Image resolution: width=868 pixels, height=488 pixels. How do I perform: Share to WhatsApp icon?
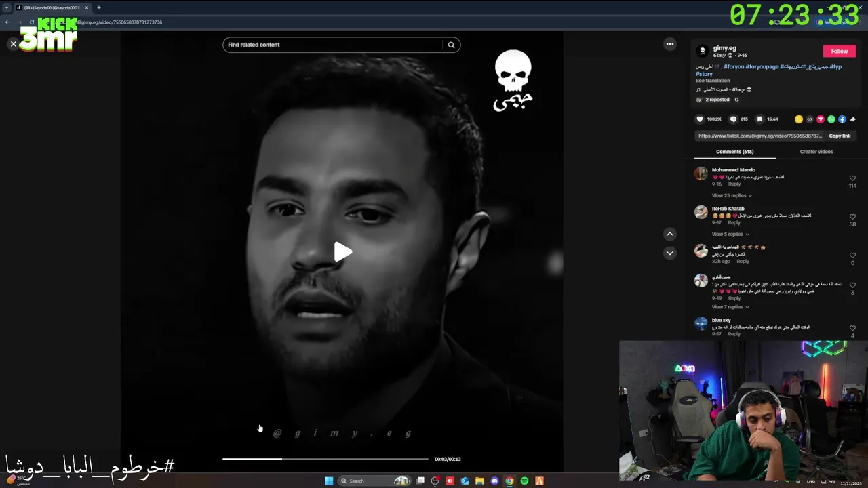tap(831, 119)
